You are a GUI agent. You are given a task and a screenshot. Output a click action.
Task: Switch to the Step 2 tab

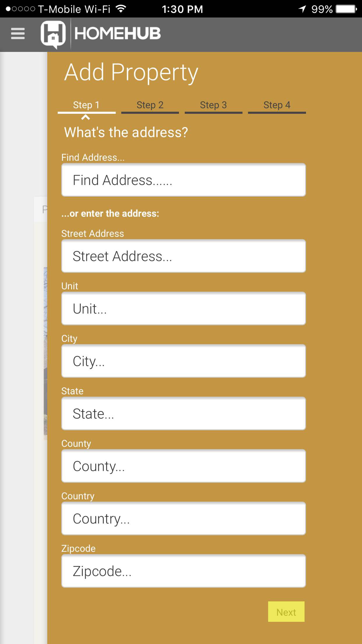[150, 105]
